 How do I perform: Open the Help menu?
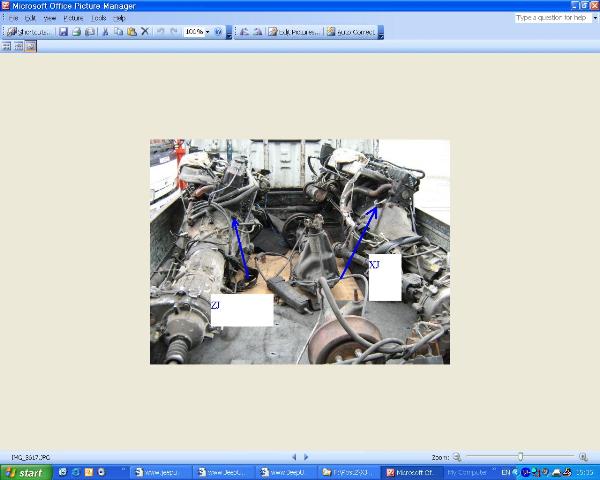[x=119, y=18]
